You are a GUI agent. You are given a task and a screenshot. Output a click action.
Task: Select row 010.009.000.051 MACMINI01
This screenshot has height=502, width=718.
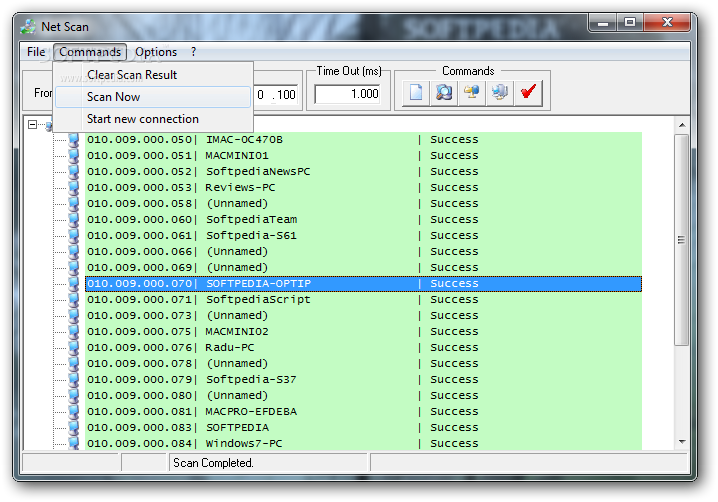(x=363, y=155)
